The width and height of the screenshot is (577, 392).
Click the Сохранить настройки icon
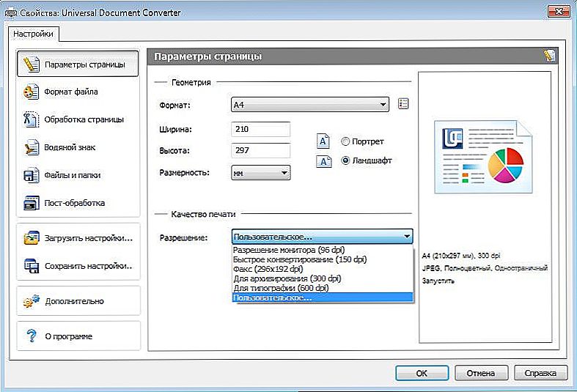(32, 265)
